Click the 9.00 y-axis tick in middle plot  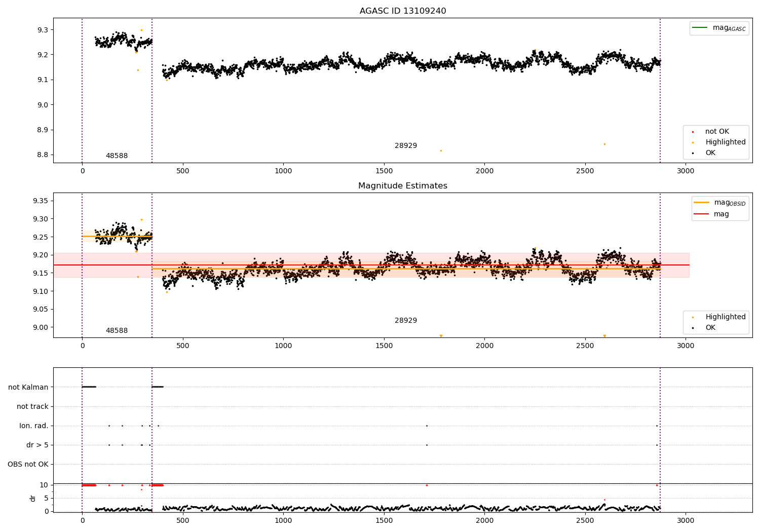click(41, 327)
